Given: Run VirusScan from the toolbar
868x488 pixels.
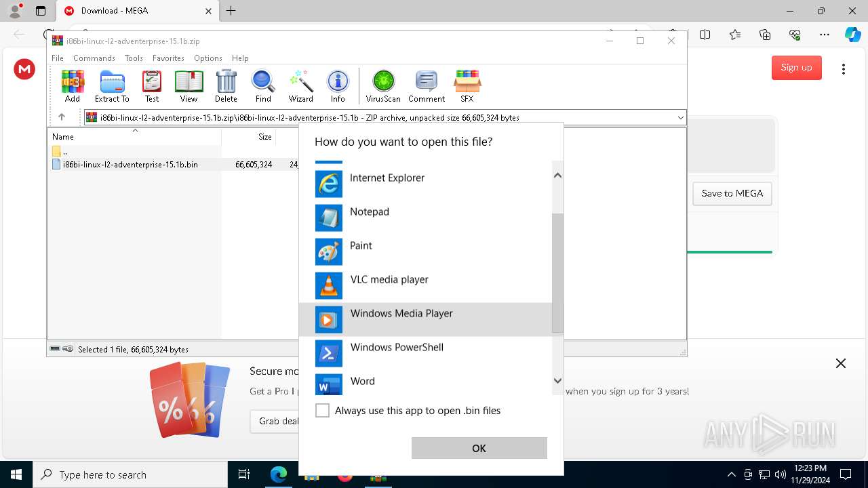Looking at the screenshot, I should coord(383,86).
